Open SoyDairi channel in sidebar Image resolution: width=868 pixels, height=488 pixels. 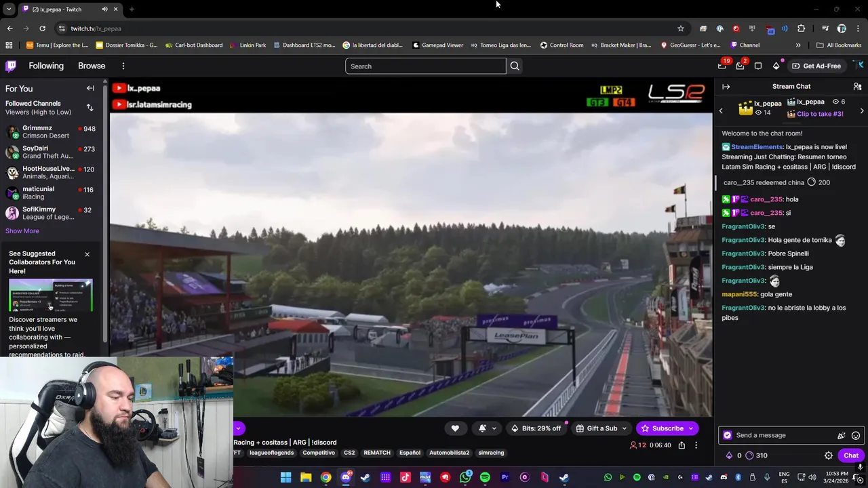point(51,152)
